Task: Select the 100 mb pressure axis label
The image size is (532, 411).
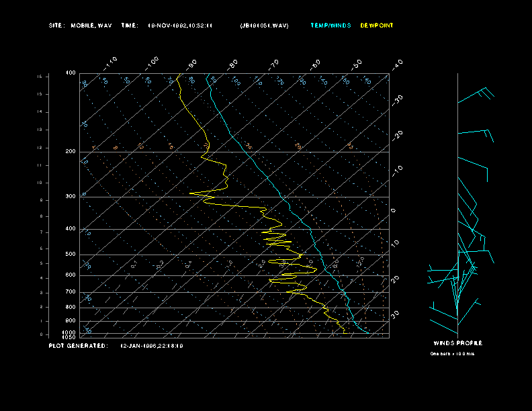Action: 71,73
